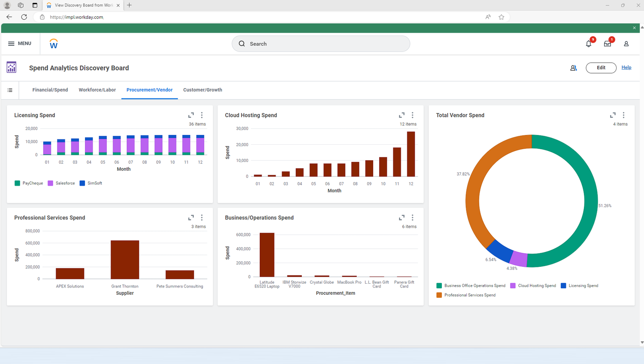Open the Help link

point(626,67)
